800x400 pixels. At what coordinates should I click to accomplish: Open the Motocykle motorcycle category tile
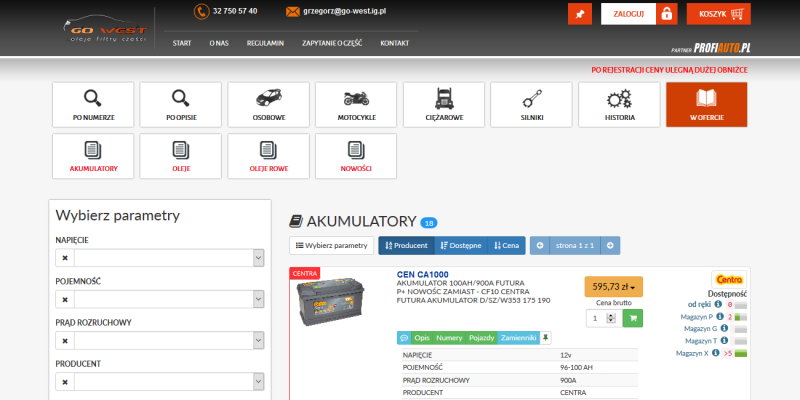click(356, 105)
